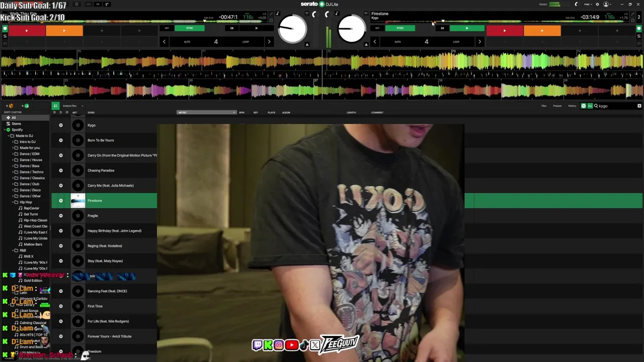Open the Help dropdown menu

[588, 4]
